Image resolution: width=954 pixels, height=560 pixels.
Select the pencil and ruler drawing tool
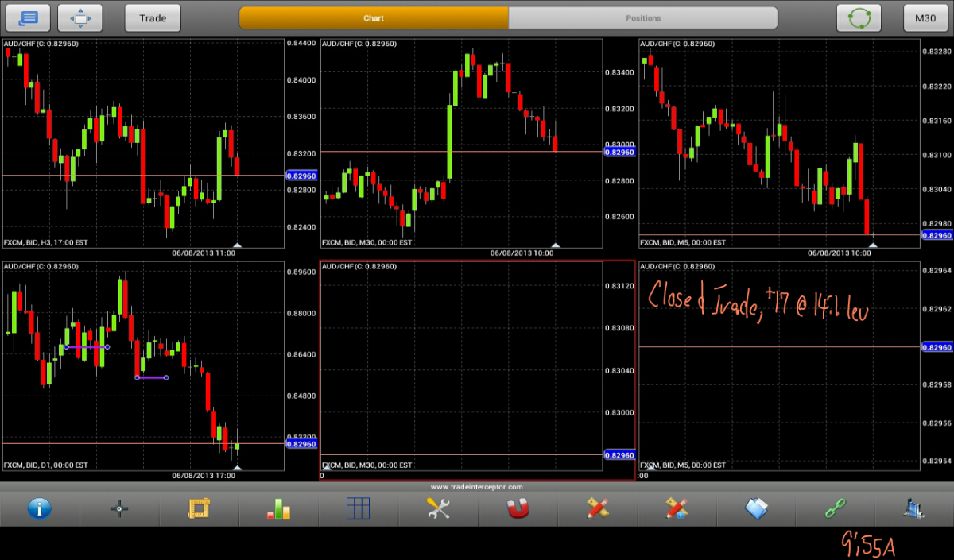[597, 509]
